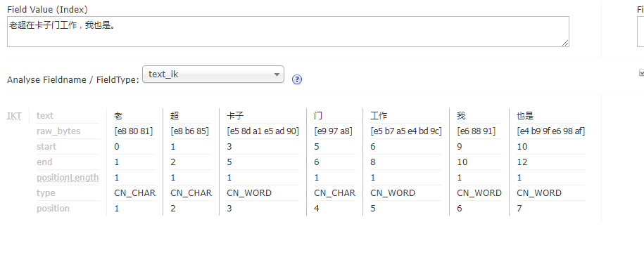The width and height of the screenshot is (644, 255).
Task: Click the raw_bytes row label
Action: [58, 131]
